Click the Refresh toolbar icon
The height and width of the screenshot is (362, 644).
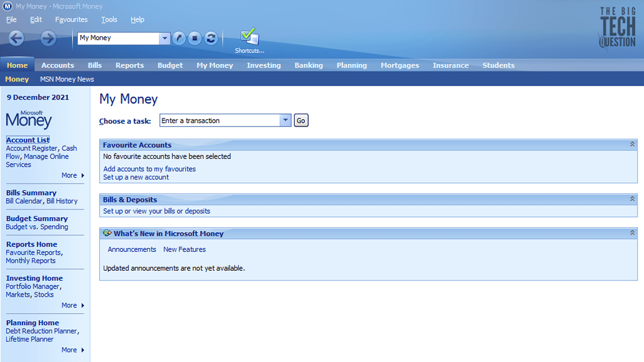pos(210,38)
